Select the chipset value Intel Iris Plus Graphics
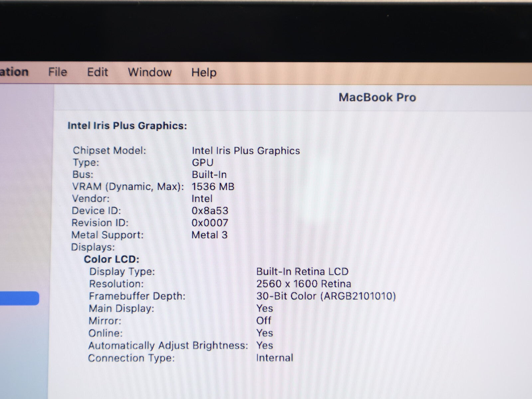 point(246,151)
